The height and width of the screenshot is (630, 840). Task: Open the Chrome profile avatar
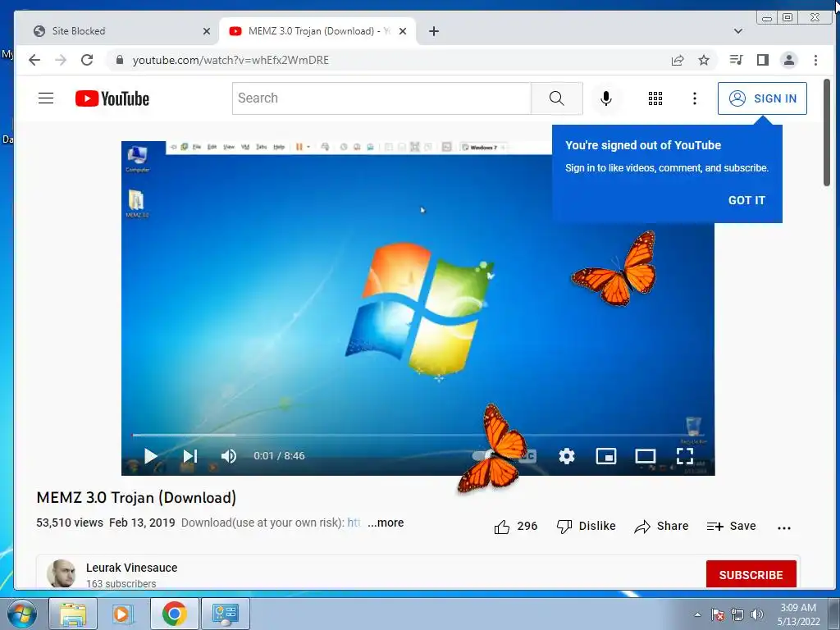(x=789, y=60)
